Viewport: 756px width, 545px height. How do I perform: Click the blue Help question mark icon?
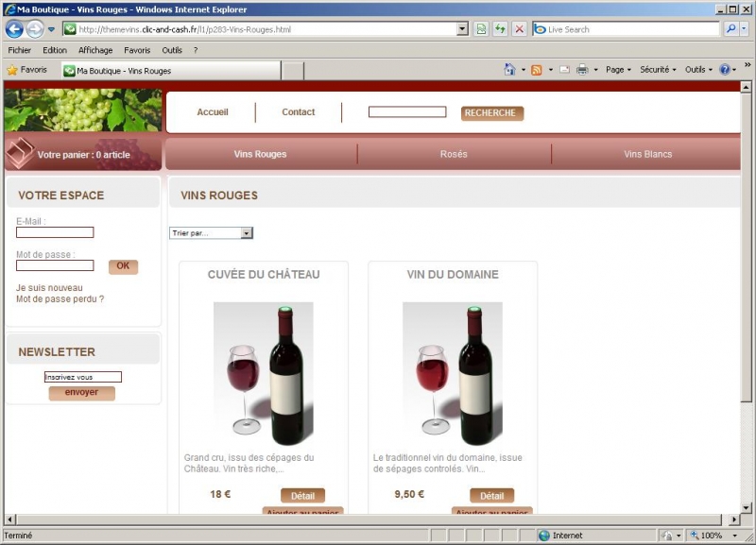tap(725, 70)
